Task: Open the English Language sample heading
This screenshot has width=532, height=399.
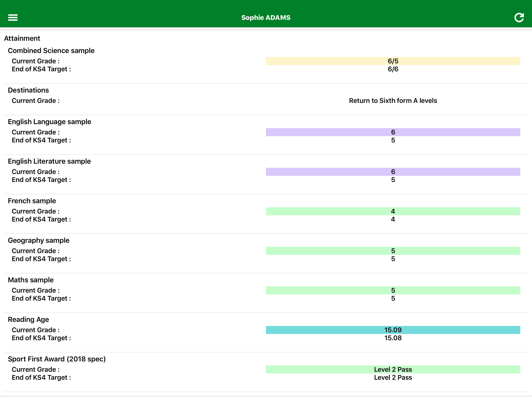Action: point(49,122)
